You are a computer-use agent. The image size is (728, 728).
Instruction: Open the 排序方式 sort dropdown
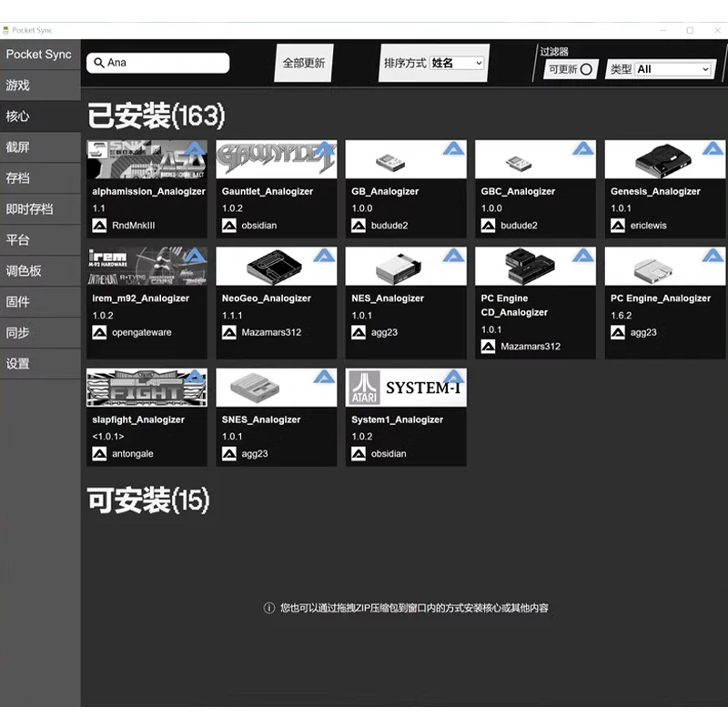click(457, 63)
